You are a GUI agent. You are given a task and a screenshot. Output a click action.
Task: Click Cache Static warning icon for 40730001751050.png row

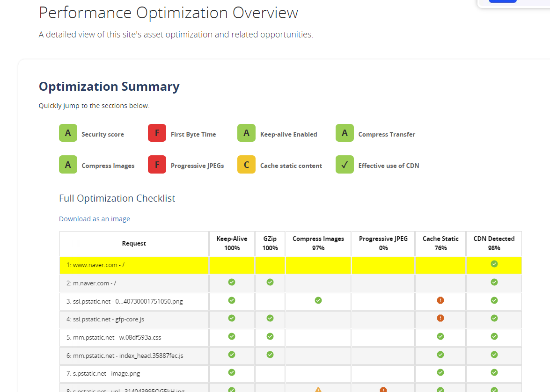pos(440,300)
